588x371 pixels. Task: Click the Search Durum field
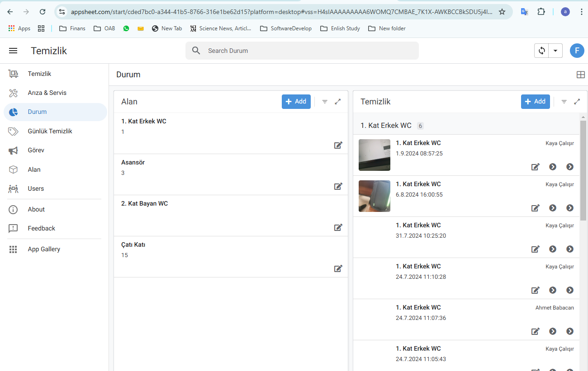point(302,51)
